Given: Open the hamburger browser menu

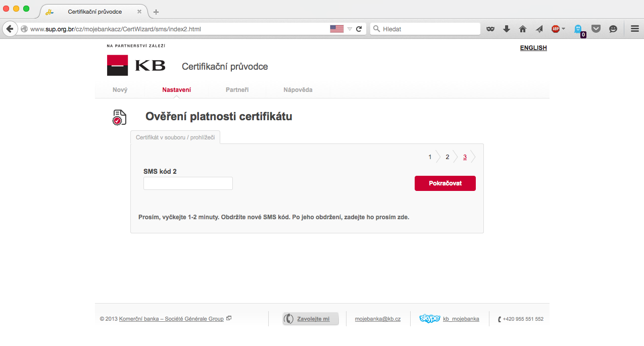Looking at the screenshot, I should coord(634,29).
